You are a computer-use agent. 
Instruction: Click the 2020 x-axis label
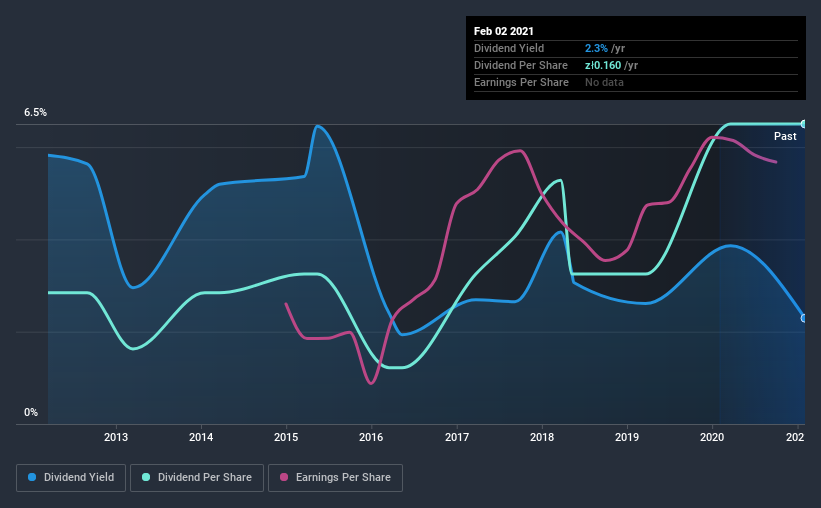pos(712,437)
